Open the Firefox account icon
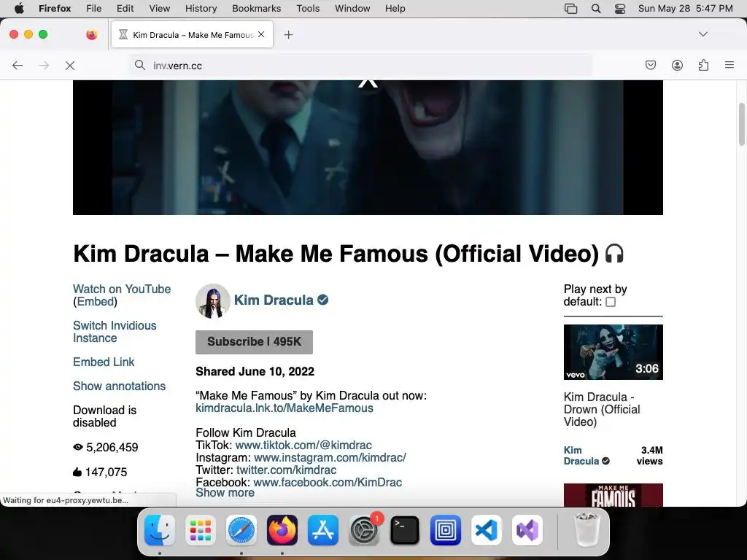This screenshot has width=747, height=560. click(677, 65)
